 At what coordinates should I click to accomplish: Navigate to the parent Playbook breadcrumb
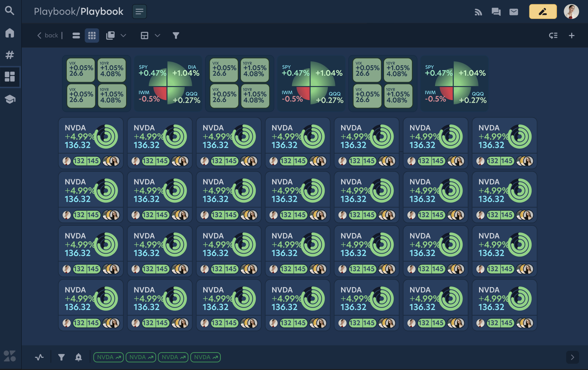click(55, 11)
